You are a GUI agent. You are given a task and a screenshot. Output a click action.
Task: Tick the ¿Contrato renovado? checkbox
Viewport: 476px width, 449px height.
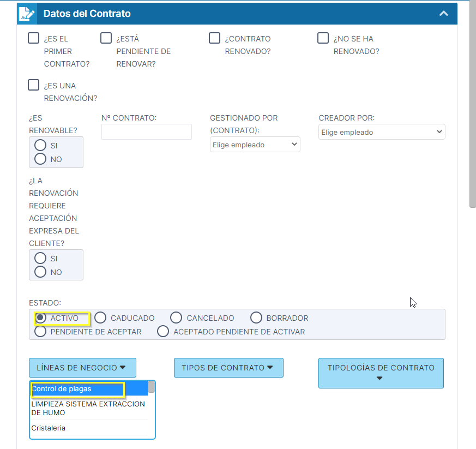click(x=215, y=38)
